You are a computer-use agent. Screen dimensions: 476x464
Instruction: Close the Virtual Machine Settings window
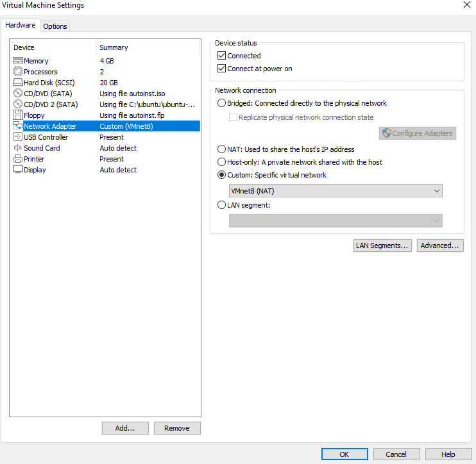point(467,4)
